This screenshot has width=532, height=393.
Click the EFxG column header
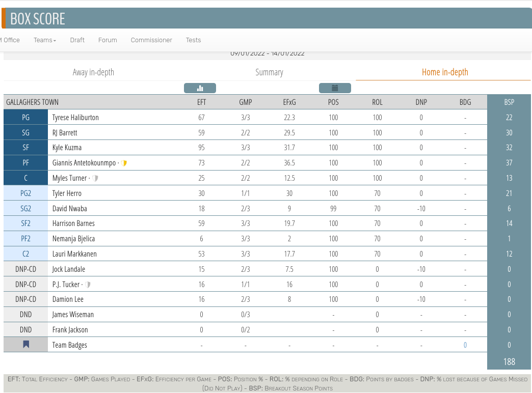pyautogui.click(x=289, y=102)
